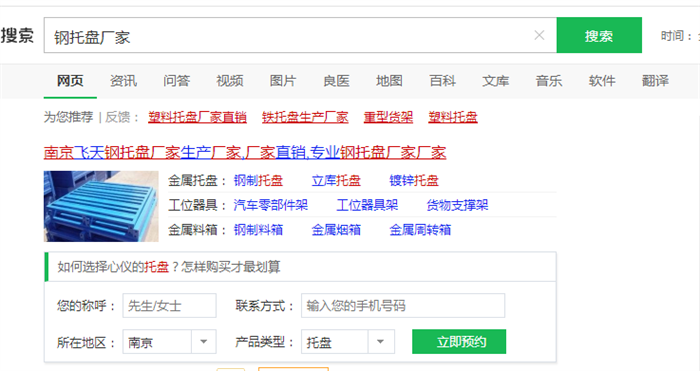Screen dimensions: 700x371
Task: Select the 良医 tab
Action: point(336,81)
